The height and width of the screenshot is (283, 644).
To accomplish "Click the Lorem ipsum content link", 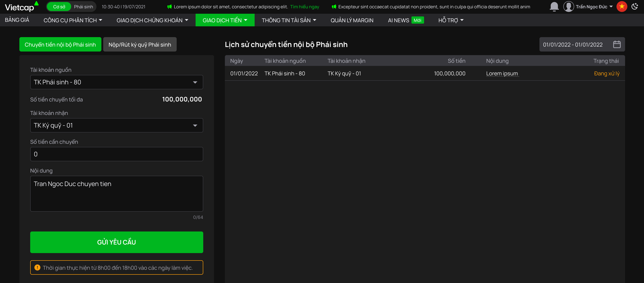I will [x=502, y=73].
